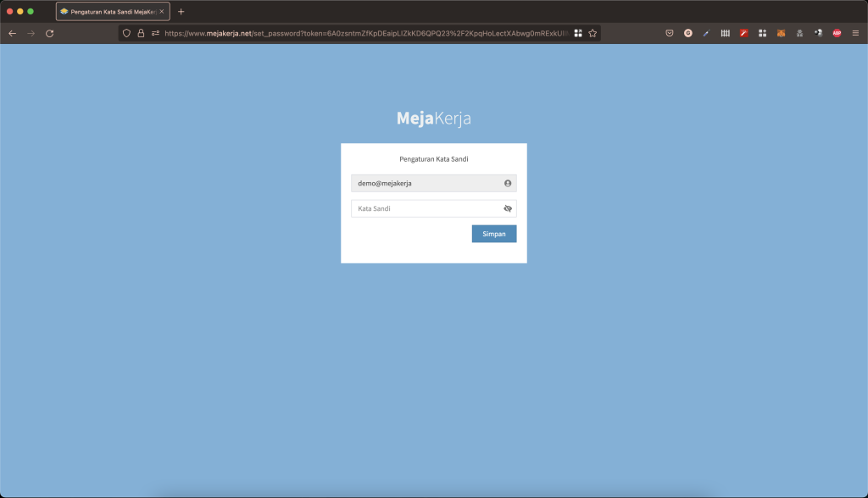868x498 pixels.
Task: Open the MetaMask fox extension
Action: point(781,33)
